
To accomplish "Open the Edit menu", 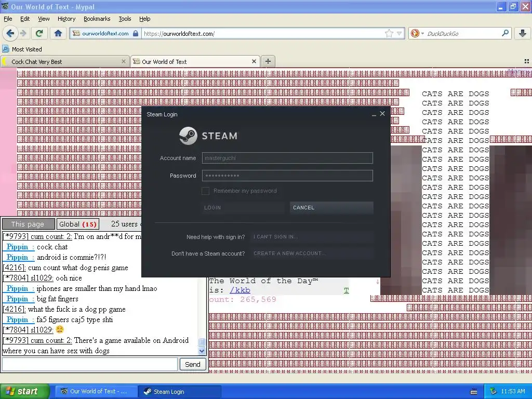I will pyautogui.click(x=25, y=19).
